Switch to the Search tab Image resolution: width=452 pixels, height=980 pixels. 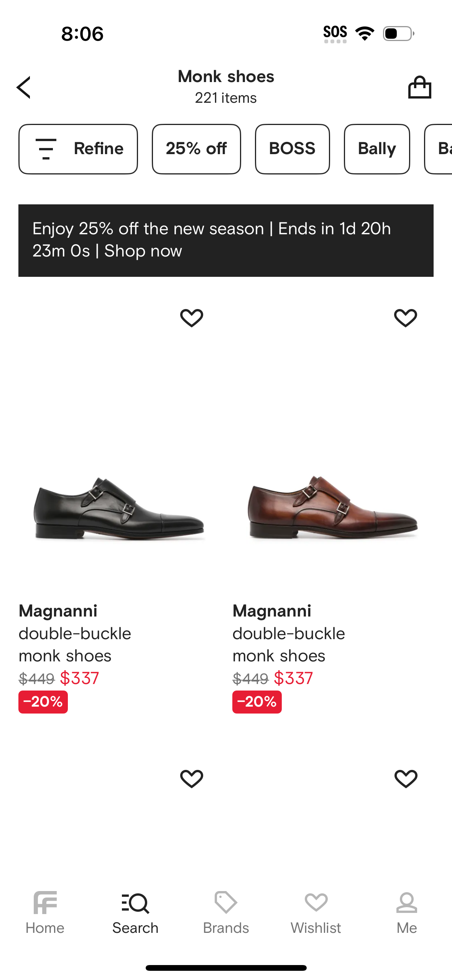point(135,913)
